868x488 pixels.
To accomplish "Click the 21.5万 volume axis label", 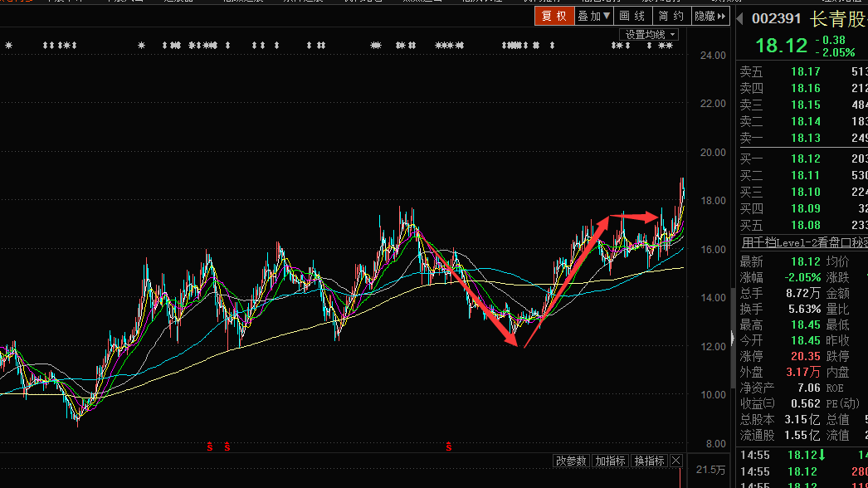I will click(711, 470).
